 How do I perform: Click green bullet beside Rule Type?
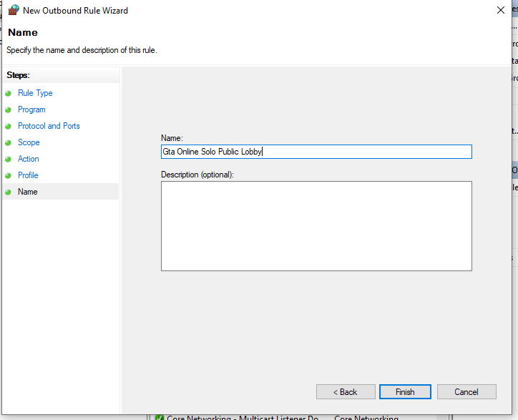[9, 94]
